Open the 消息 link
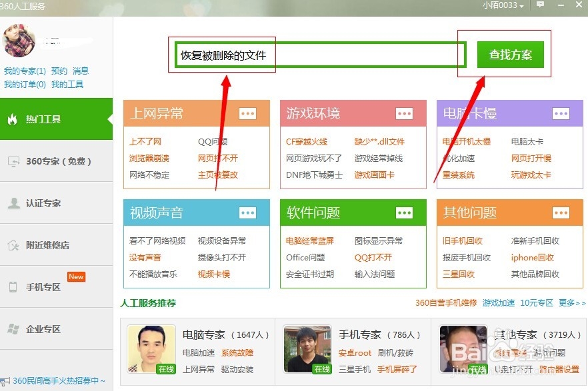 click(80, 71)
